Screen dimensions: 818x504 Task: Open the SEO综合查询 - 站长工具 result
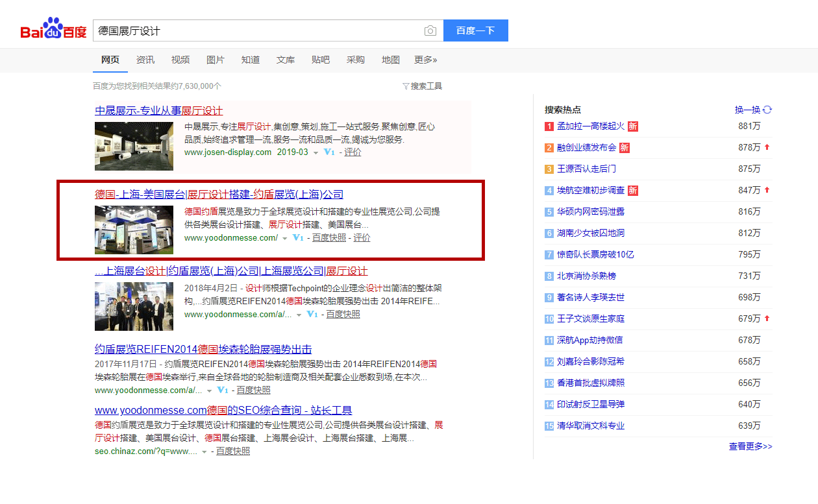pos(223,410)
